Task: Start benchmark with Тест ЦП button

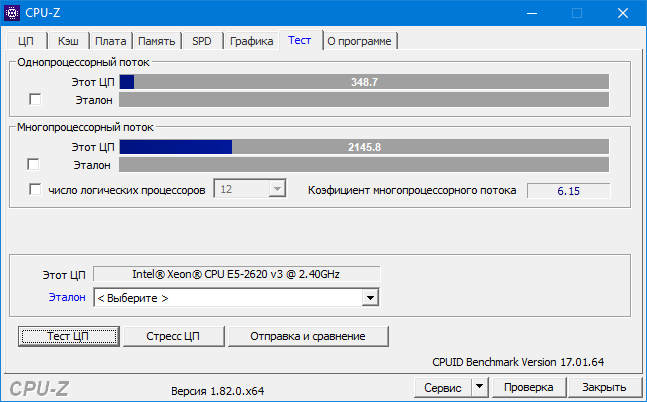Action: 68,336
